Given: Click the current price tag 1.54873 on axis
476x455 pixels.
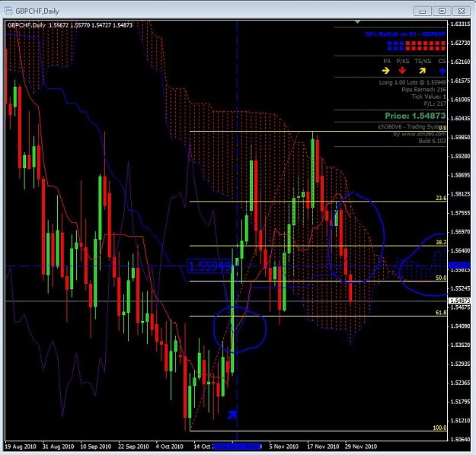Looking at the screenshot, I should click(459, 301).
